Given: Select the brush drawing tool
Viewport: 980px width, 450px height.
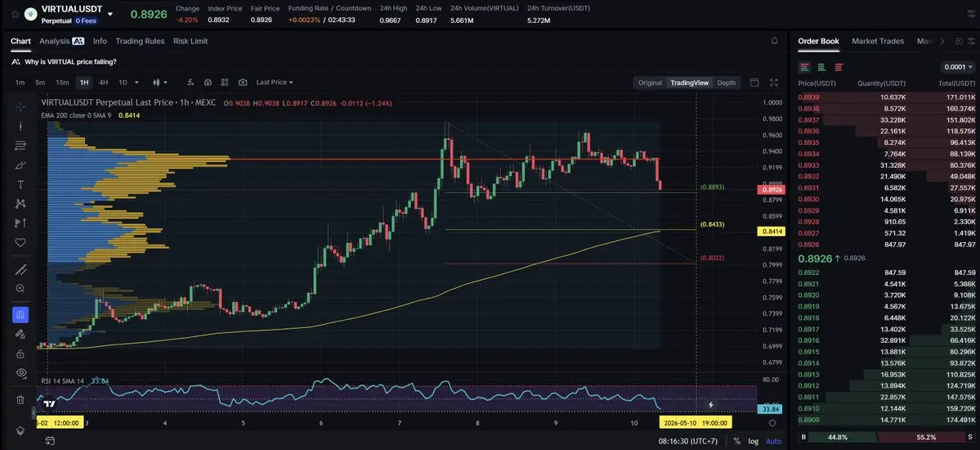Looking at the screenshot, I should (20, 165).
